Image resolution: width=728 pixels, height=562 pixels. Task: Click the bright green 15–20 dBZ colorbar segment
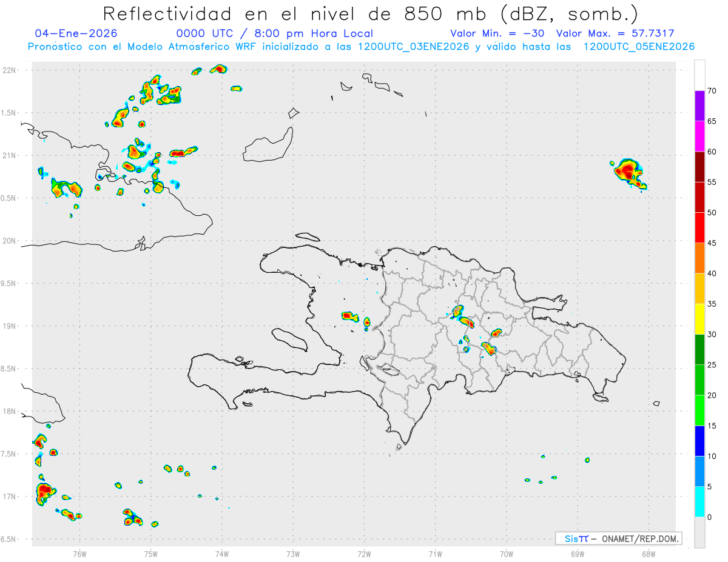point(699,410)
